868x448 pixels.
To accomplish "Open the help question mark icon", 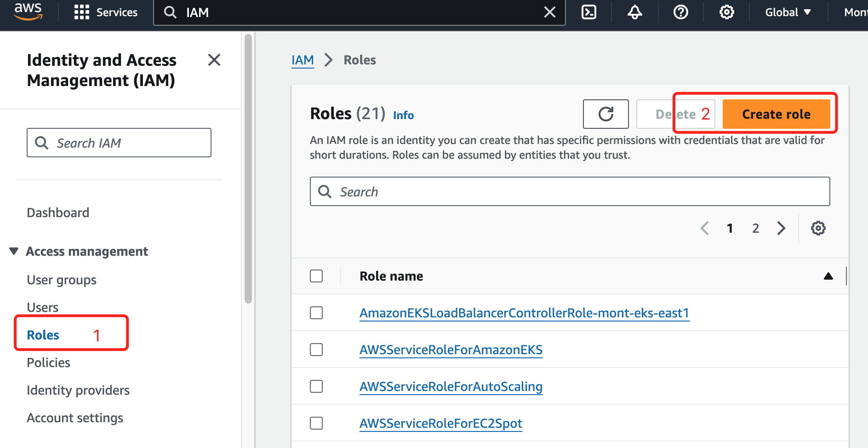I will coord(681,12).
